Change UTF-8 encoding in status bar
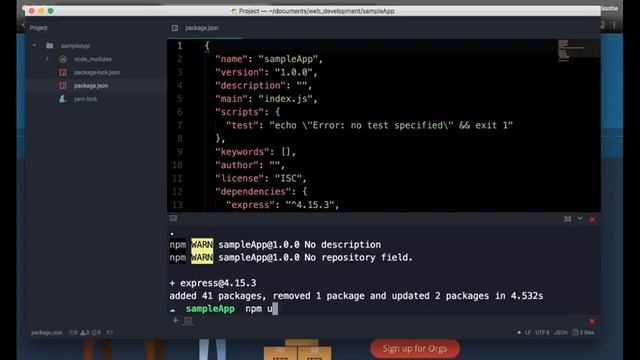Image resolution: width=640 pixels, height=360 pixels. [542, 333]
